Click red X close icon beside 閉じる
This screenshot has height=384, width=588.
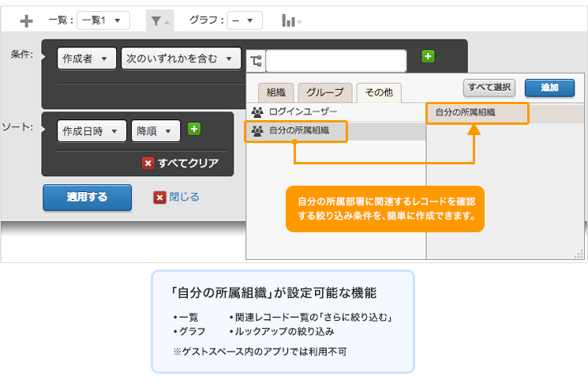160,198
